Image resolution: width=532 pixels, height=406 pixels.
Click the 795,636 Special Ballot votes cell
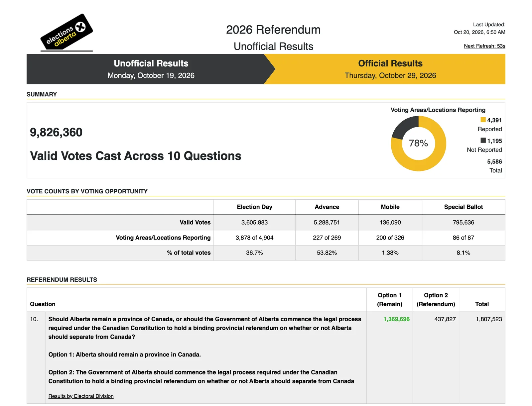coord(464,223)
